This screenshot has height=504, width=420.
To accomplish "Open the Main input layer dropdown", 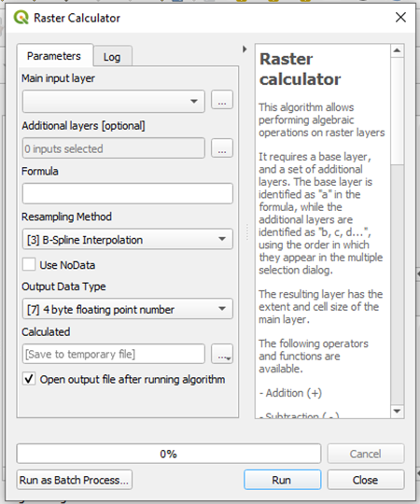I will pos(114,101).
